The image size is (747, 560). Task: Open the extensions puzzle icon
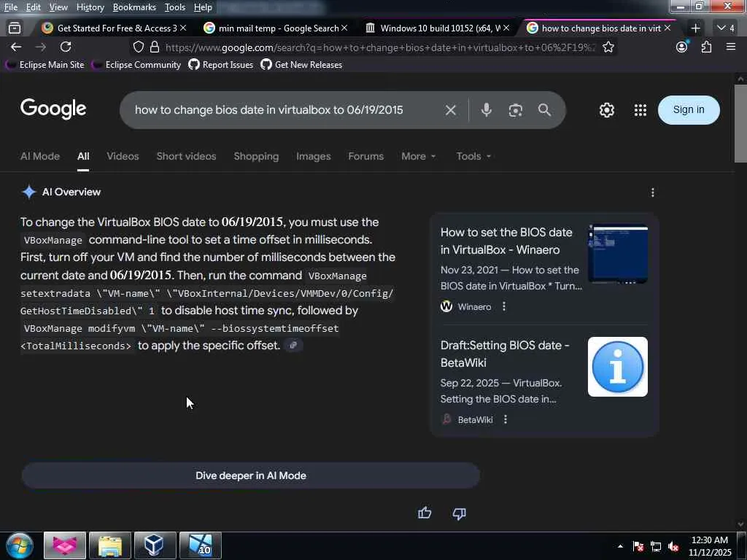706,47
